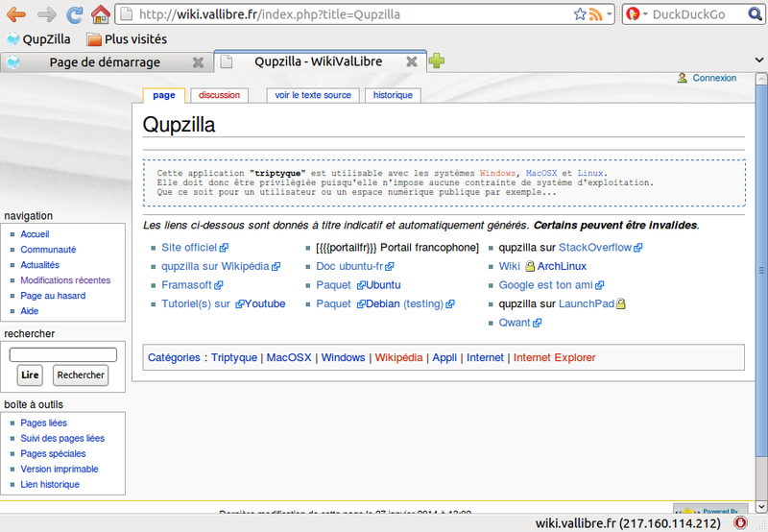Click the wiki search text field
The image size is (768, 532).
tap(63, 354)
